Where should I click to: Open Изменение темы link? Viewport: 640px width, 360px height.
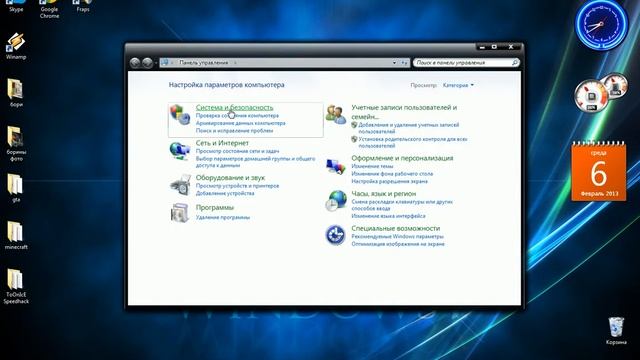click(372, 166)
